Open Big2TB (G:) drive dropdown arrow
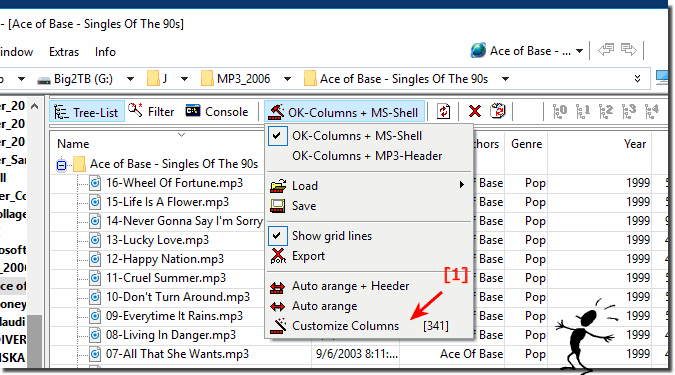This screenshot has height=375, width=675. click(130, 79)
